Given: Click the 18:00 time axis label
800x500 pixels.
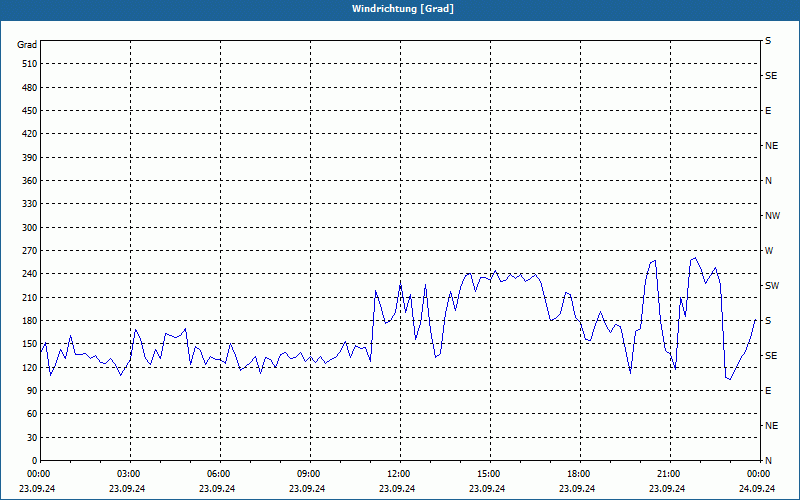Looking at the screenshot, I should 577,474.
